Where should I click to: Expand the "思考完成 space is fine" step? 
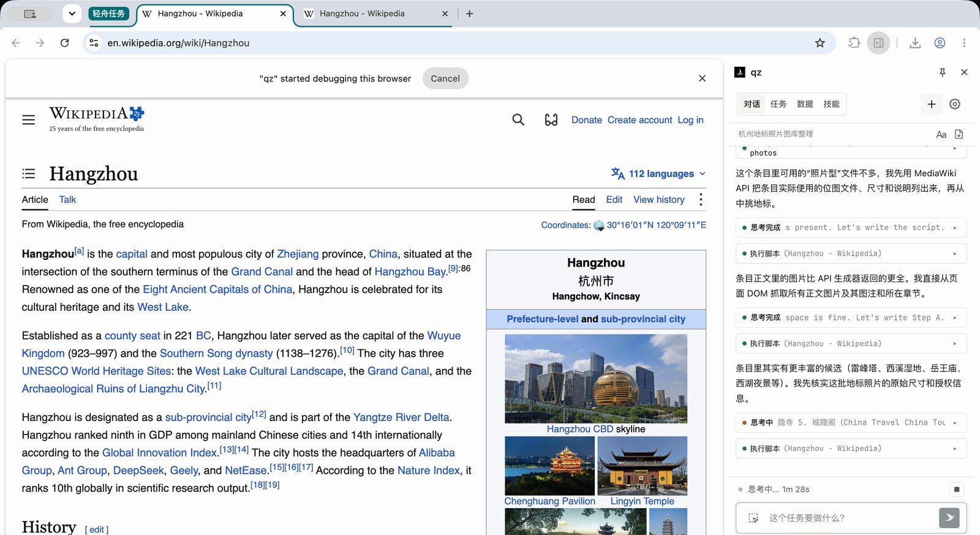[851, 317]
